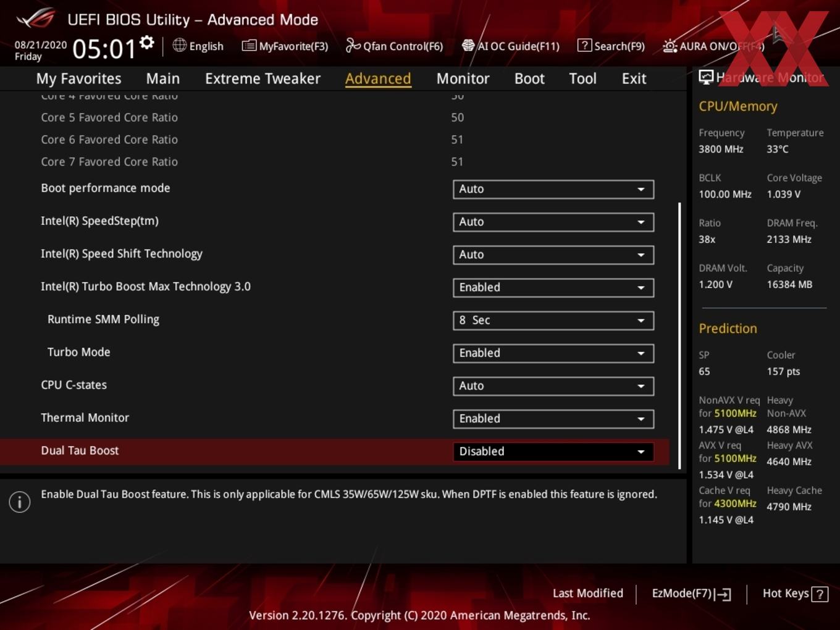Viewport: 840px width, 630px height.
Task: Open the Tool tab
Action: [582, 78]
